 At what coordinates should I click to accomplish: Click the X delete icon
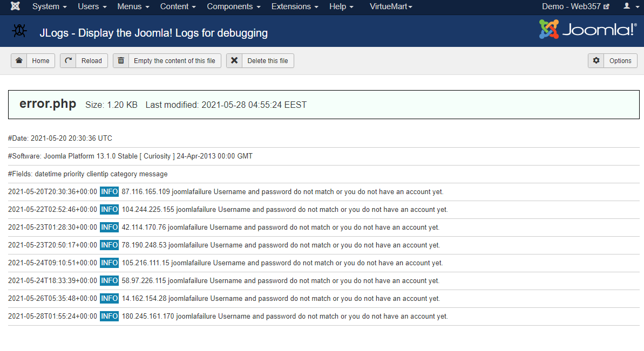click(x=234, y=61)
